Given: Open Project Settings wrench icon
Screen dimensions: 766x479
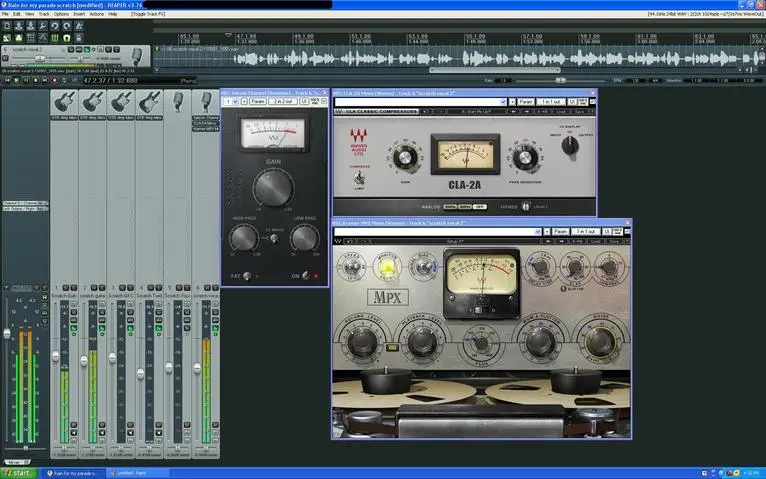Looking at the screenshot, I should click(x=43, y=26).
